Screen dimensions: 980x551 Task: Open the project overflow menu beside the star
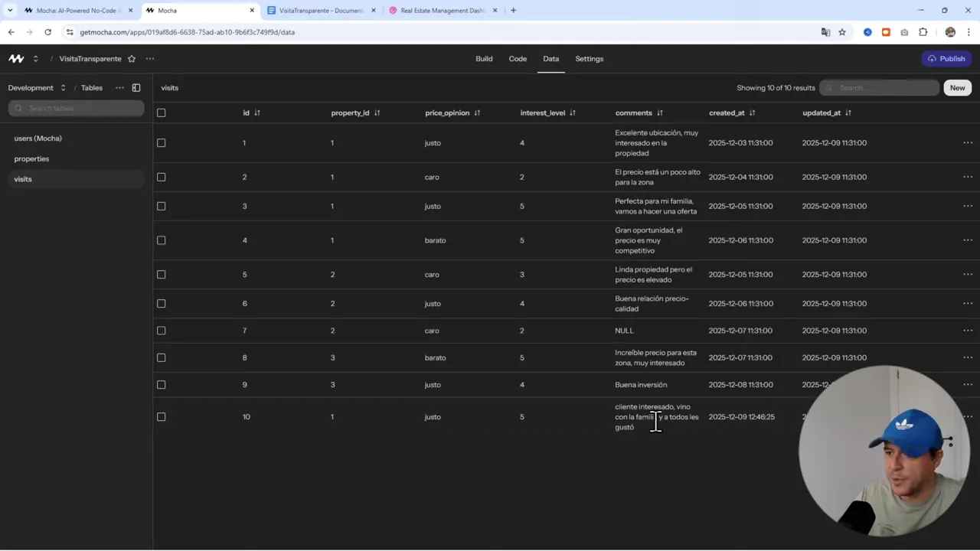(149, 58)
